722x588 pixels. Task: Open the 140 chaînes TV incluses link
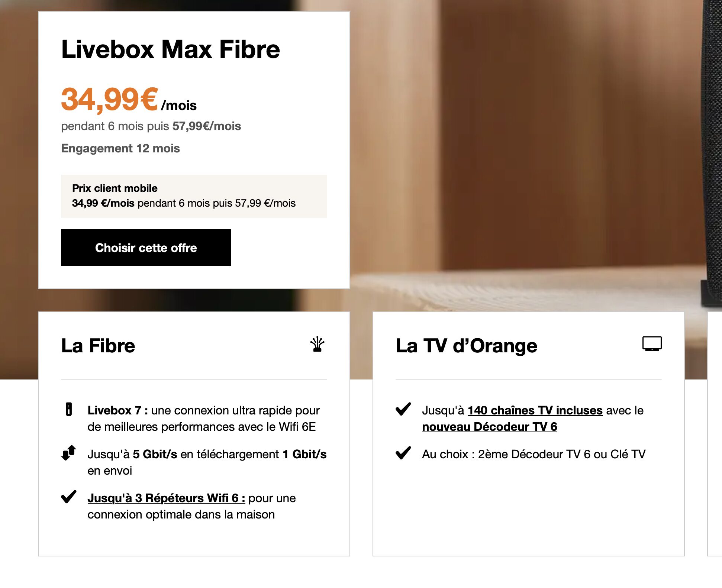pos(535,410)
